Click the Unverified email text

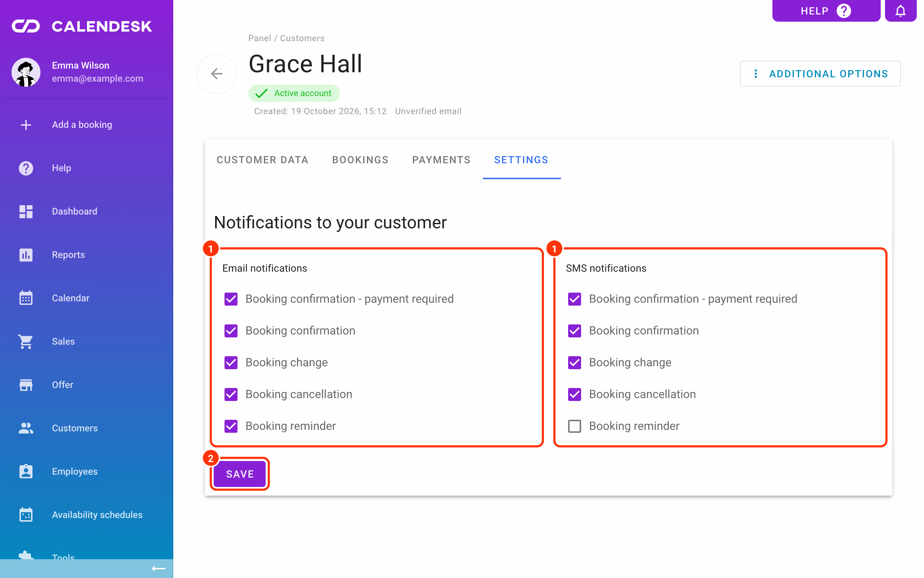(428, 111)
